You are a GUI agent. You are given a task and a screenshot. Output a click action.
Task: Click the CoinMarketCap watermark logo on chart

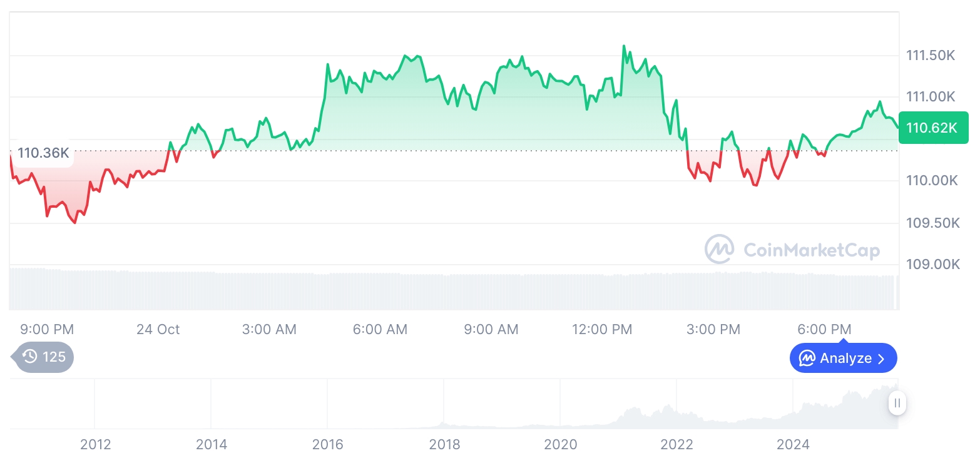pyautogui.click(x=719, y=249)
